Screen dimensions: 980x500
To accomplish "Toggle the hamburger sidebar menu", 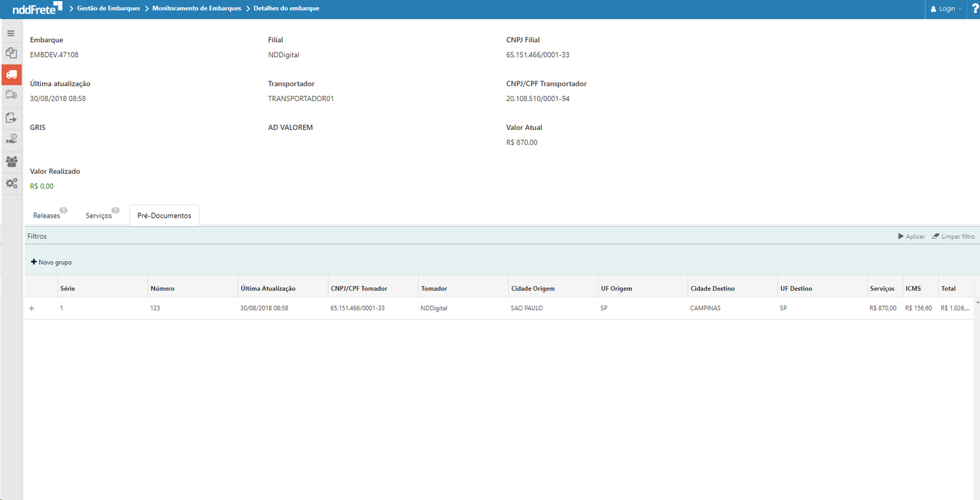I will (11, 33).
